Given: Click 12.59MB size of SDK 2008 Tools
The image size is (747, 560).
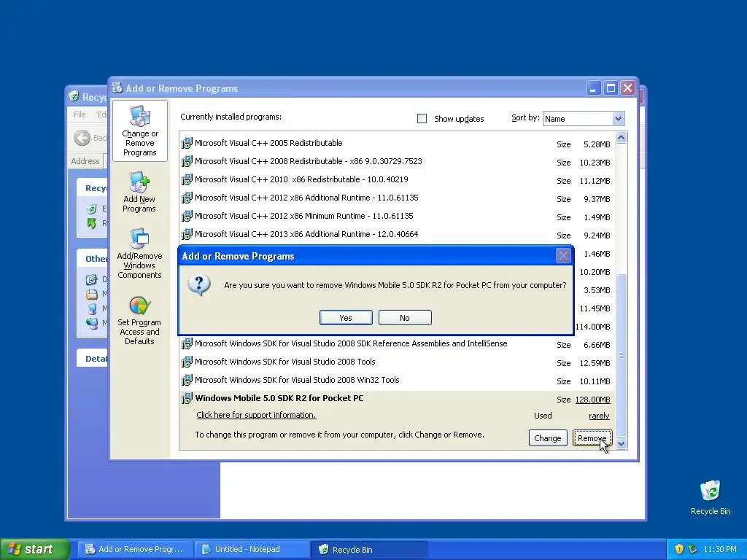Looking at the screenshot, I should point(595,363).
